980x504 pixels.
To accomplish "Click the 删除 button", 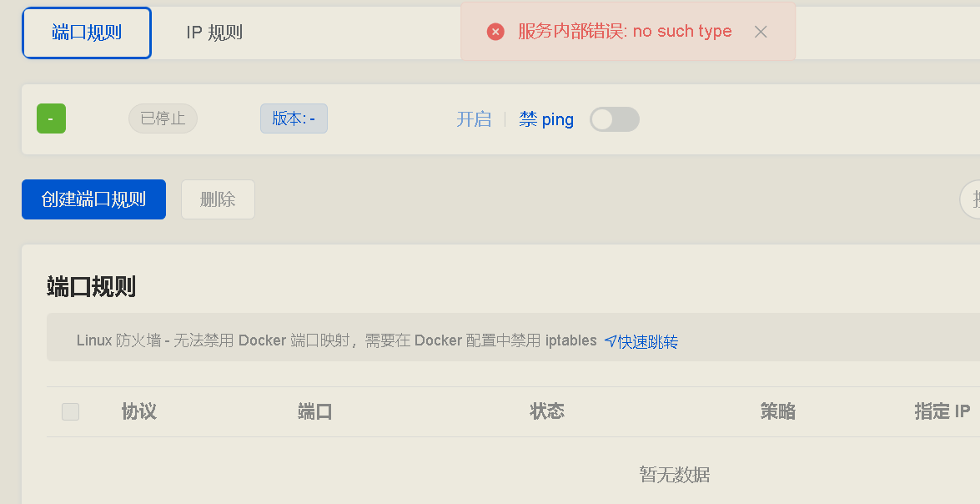I will [218, 199].
